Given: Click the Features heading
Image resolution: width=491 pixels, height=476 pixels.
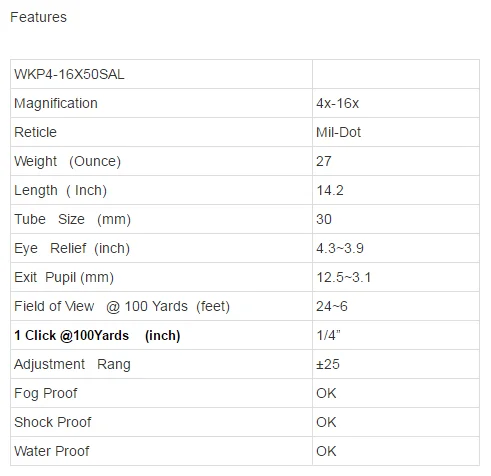Looking at the screenshot, I should [38, 17].
